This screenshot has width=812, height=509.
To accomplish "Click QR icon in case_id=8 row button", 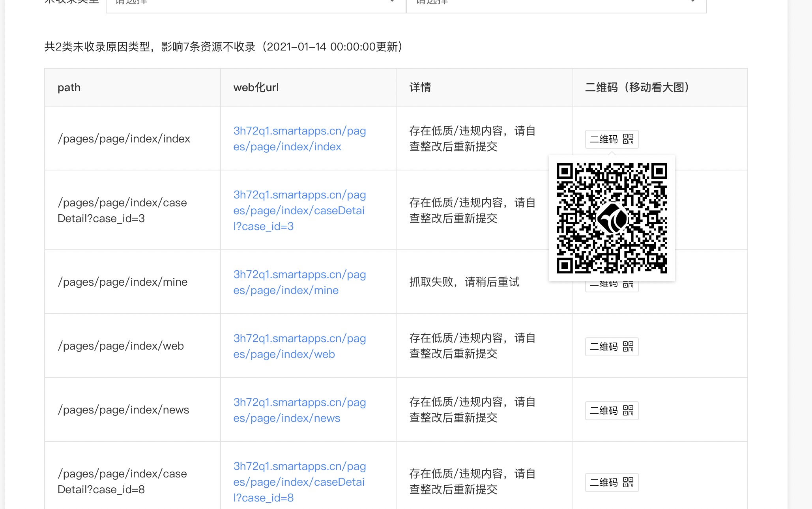I will tap(628, 482).
